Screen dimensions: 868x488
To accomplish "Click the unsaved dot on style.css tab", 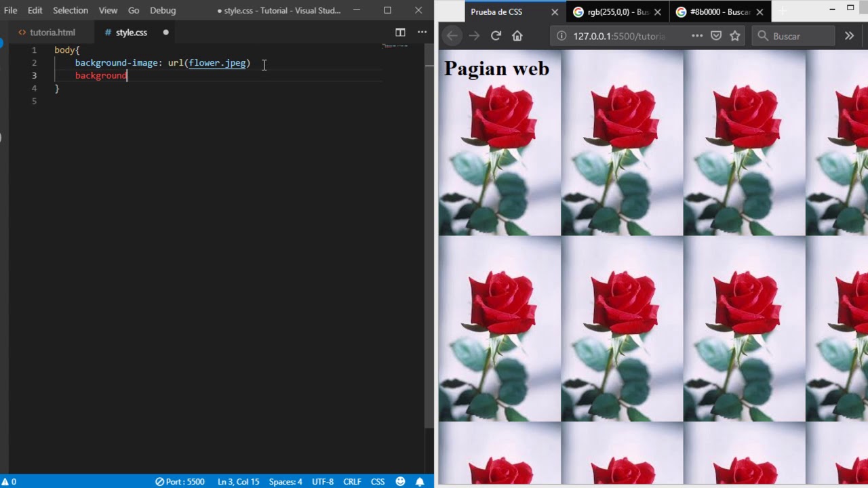I will 165,33.
